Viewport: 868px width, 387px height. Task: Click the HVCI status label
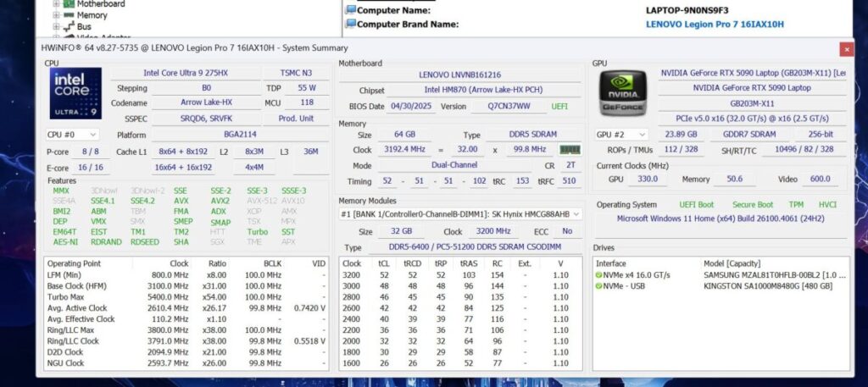(827, 205)
